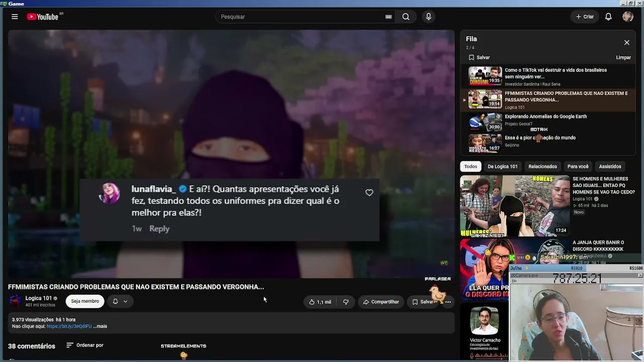Image resolution: width=644 pixels, height=362 pixels.
Task: Start voice search with the microphone
Action: tap(429, 17)
